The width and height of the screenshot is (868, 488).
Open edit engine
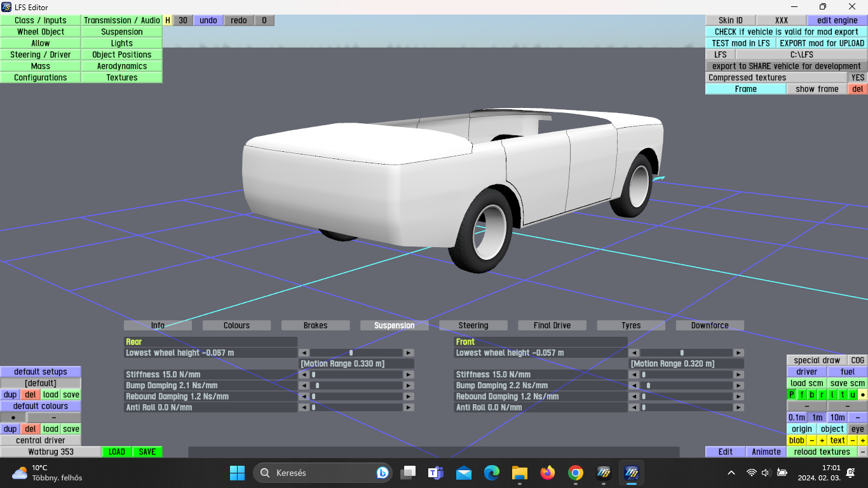(x=837, y=20)
